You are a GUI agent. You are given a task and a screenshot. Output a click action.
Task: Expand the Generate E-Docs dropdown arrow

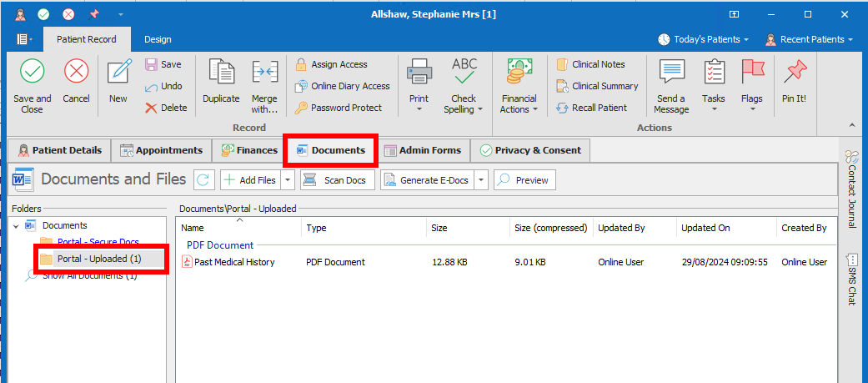pos(481,179)
